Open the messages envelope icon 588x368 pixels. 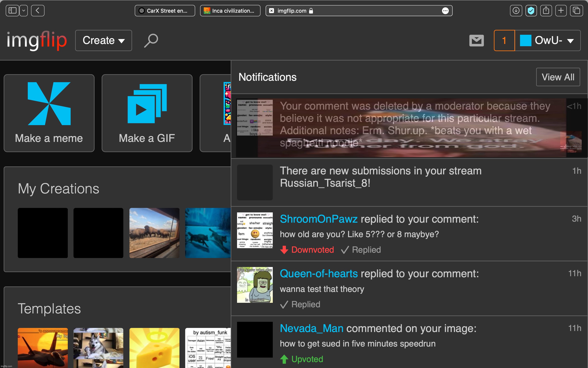[x=477, y=40]
